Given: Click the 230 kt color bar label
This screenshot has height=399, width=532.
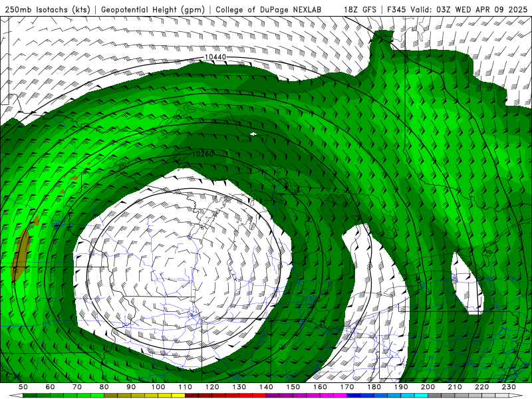Looking at the screenshot, I should 509,387.
